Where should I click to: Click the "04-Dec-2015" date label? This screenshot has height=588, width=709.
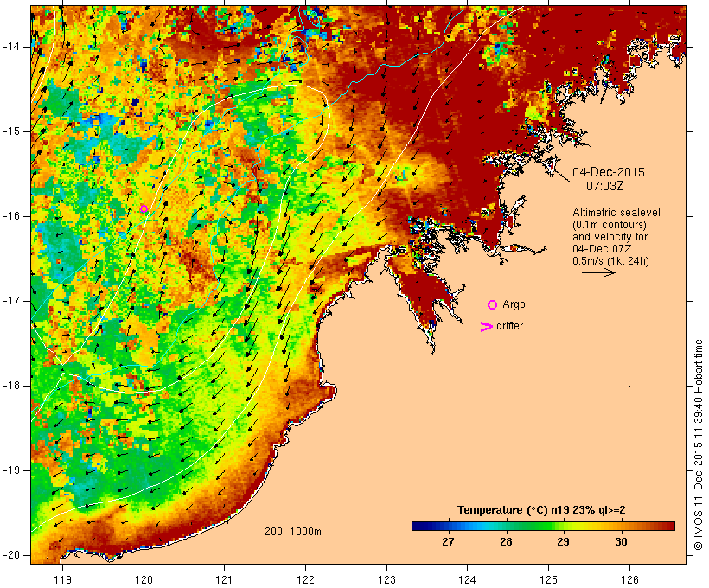[x=609, y=172]
